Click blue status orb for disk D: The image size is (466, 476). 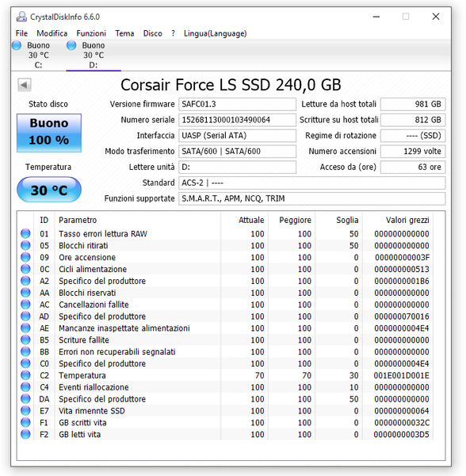click(71, 45)
